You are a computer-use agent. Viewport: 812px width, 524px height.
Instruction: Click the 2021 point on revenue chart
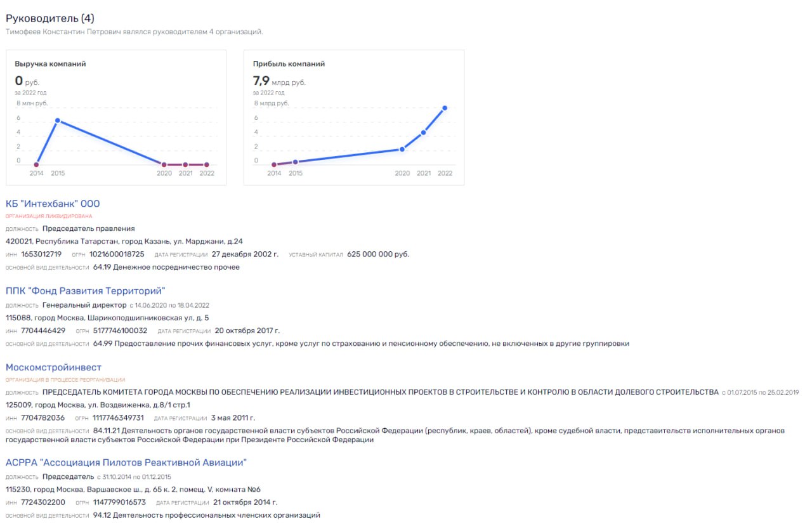pyautogui.click(x=185, y=164)
